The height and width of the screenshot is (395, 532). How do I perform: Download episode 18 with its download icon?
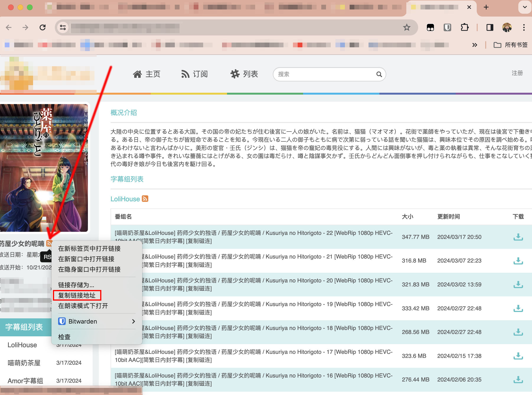(518, 332)
